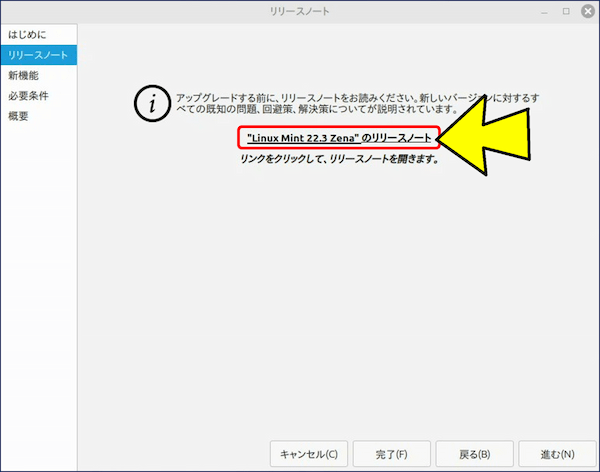Screen dimensions: 600x472
Task: Go to 新機能 sidebar entry
Action: [39, 75]
